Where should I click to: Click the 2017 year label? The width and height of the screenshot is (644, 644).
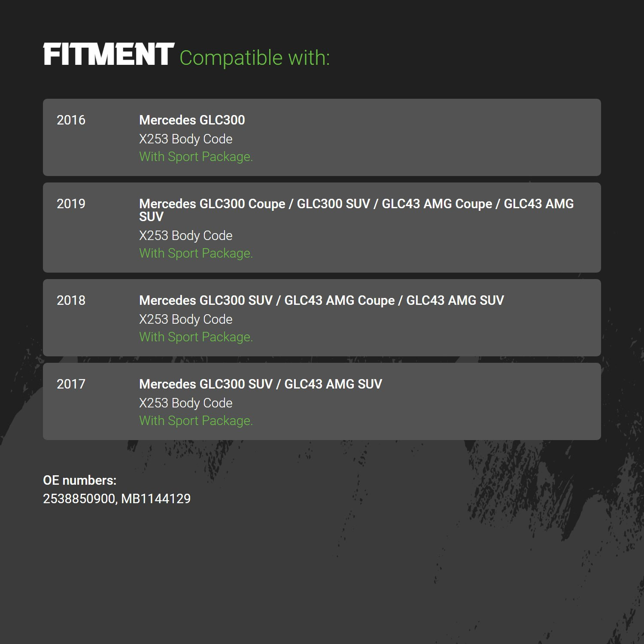71,384
